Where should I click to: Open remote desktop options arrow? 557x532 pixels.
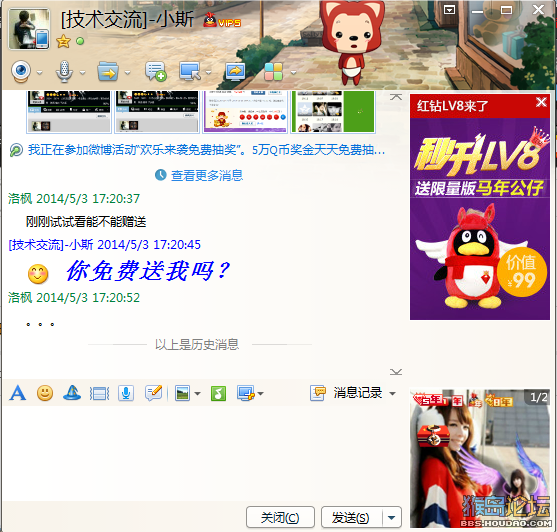click(x=209, y=72)
